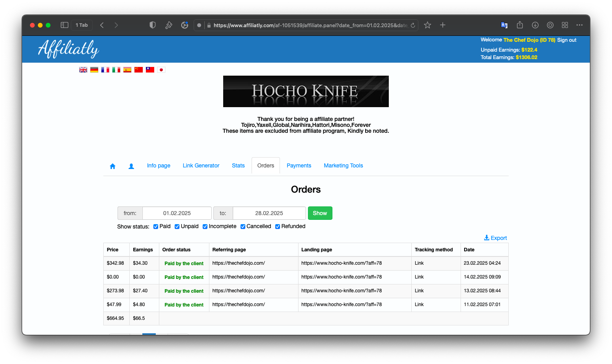Click the to date field 28.02.2025
Screen dimensions: 612x364
[269, 213]
